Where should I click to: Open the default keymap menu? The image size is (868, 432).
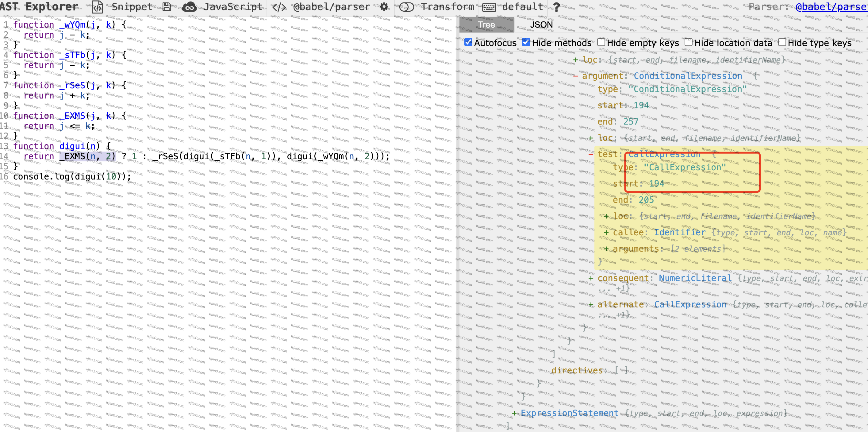coord(523,7)
